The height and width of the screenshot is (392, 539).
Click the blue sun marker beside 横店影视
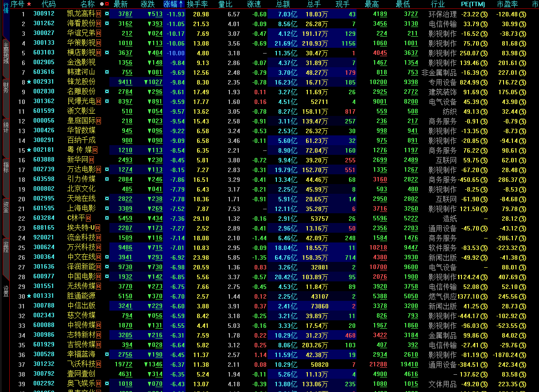pos(107,53)
